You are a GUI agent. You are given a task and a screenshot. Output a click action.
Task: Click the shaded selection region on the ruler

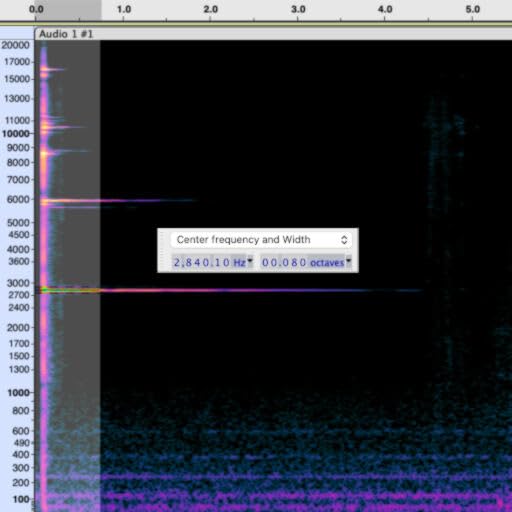click(x=68, y=10)
